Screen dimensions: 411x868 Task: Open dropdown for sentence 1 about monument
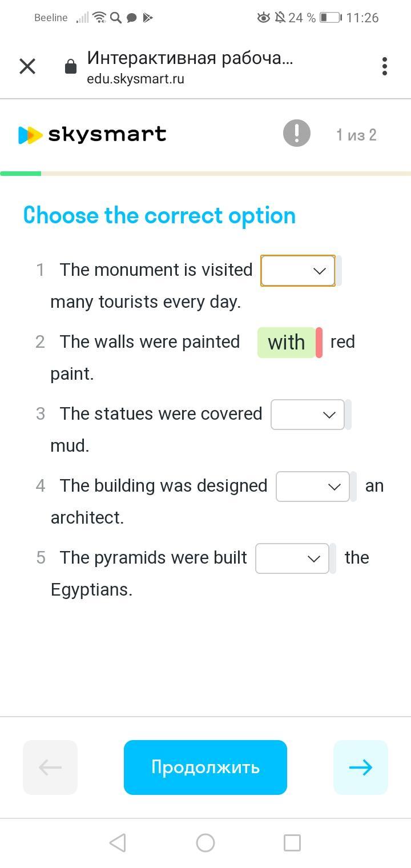pos(298,271)
